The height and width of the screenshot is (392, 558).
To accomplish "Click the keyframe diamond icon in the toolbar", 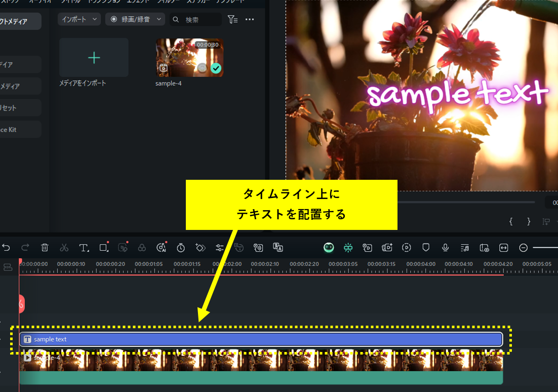I will 200,247.
